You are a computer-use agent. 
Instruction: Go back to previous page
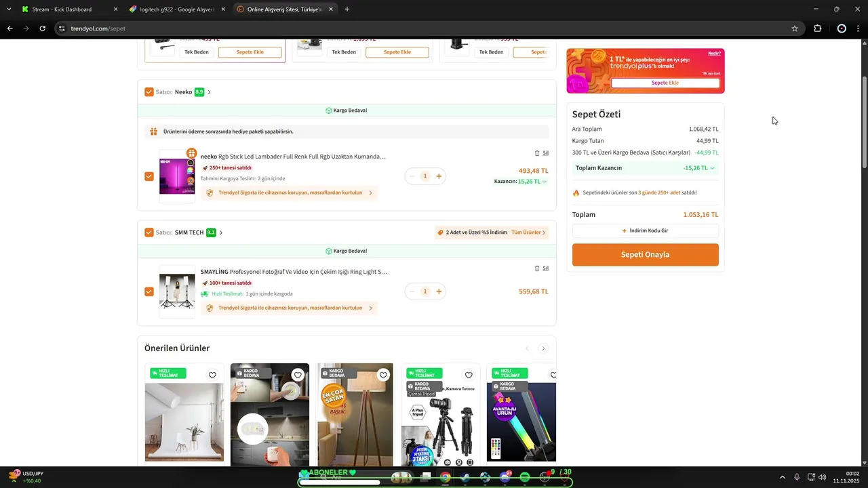[9, 28]
